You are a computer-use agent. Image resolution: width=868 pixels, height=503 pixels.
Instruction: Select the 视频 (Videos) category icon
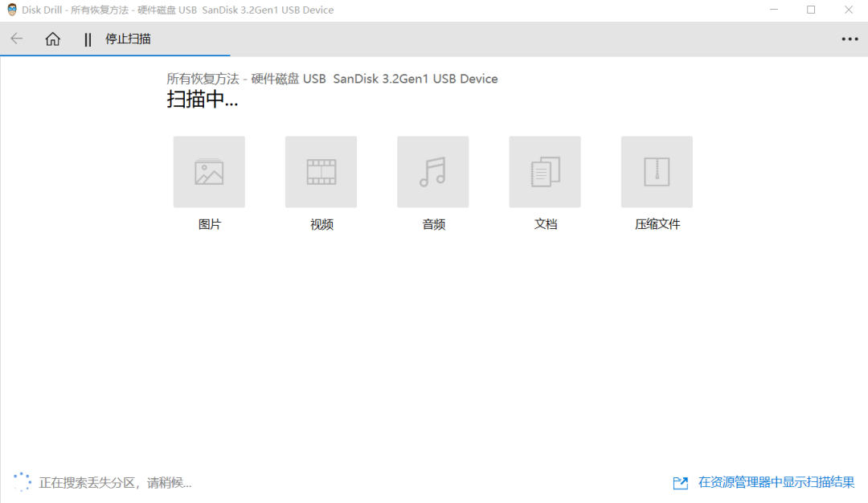coord(321,171)
